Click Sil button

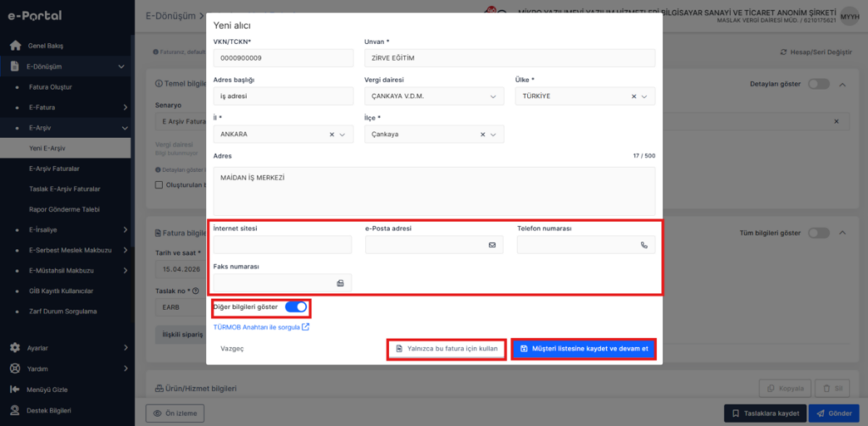point(832,389)
